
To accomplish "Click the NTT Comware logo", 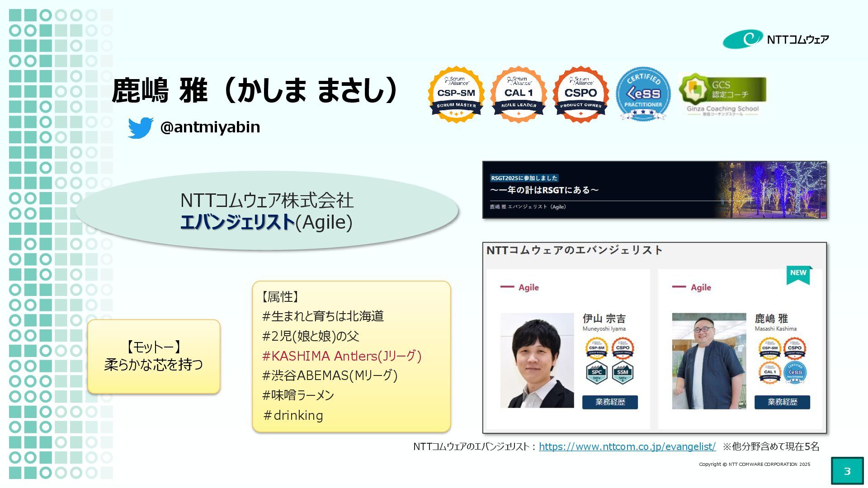I will coord(776,39).
